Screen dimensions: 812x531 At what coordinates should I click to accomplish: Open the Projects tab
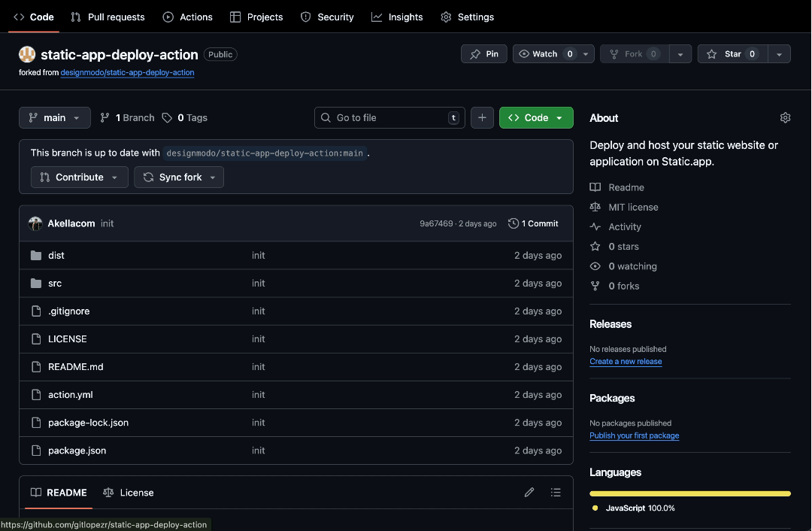click(x=256, y=17)
